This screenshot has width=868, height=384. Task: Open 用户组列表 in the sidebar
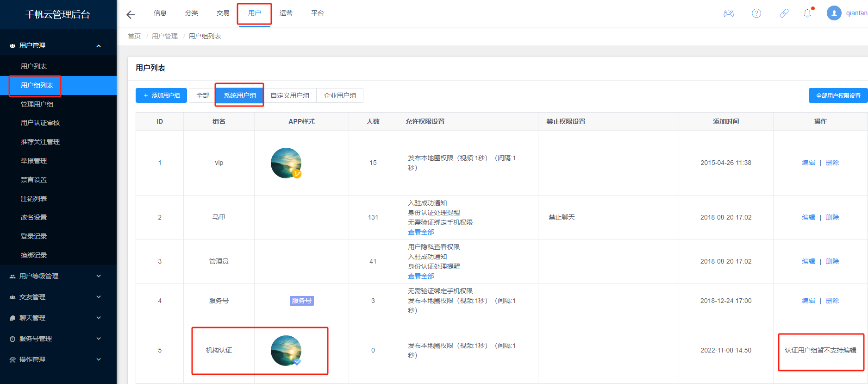58,85
